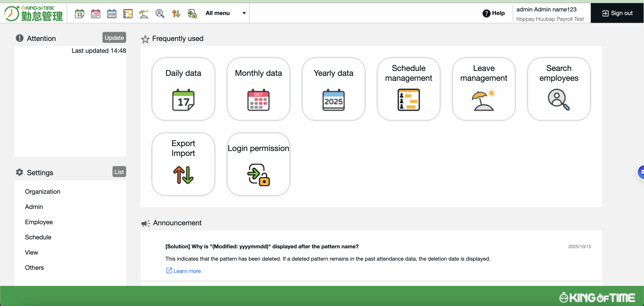Click the Yearly data 2025 toolbar icon
The height and width of the screenshot is (306, 644).
pyautogui.click(x=112, y=13)
